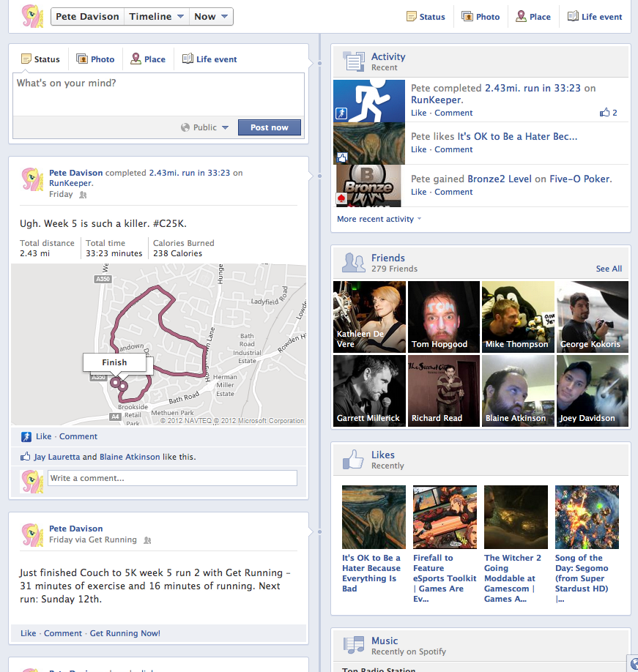Click the Photo icon in top header
Screen dimensions: 638x672
(x=467, y=16)
